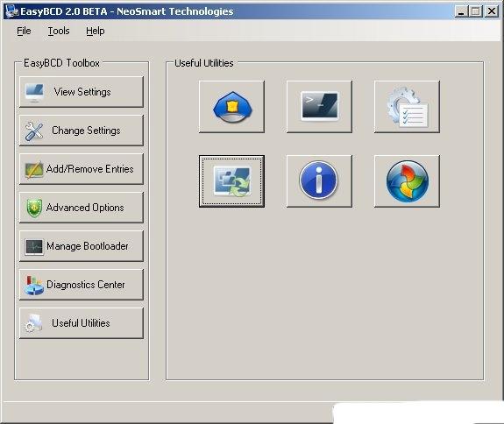Open Change Settings with wrench icon

pyautogui.click(x=82, y=131)
